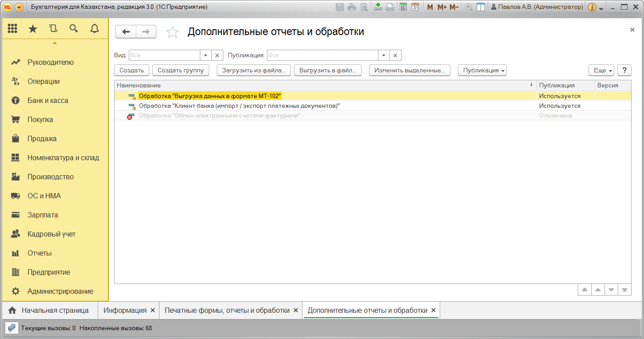Open the calendar icon in title bar
The width and height of the screenshot is (644, 339).
[415, 7]
